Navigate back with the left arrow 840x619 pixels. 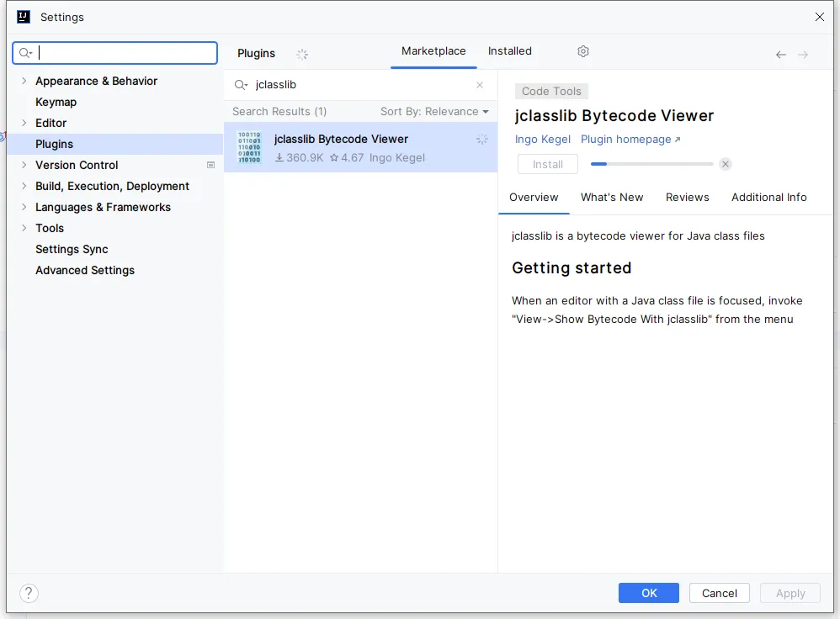pyautogui.click(x=780, y=55)
